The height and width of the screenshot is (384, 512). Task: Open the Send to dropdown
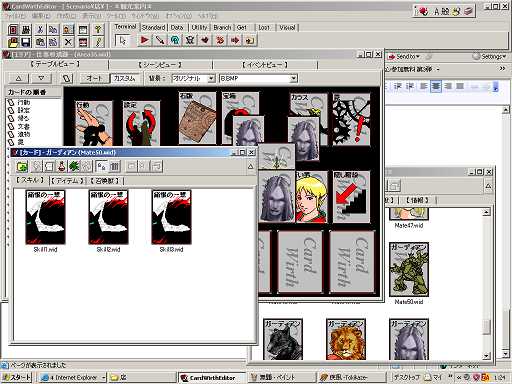click(x=404, y=57)
